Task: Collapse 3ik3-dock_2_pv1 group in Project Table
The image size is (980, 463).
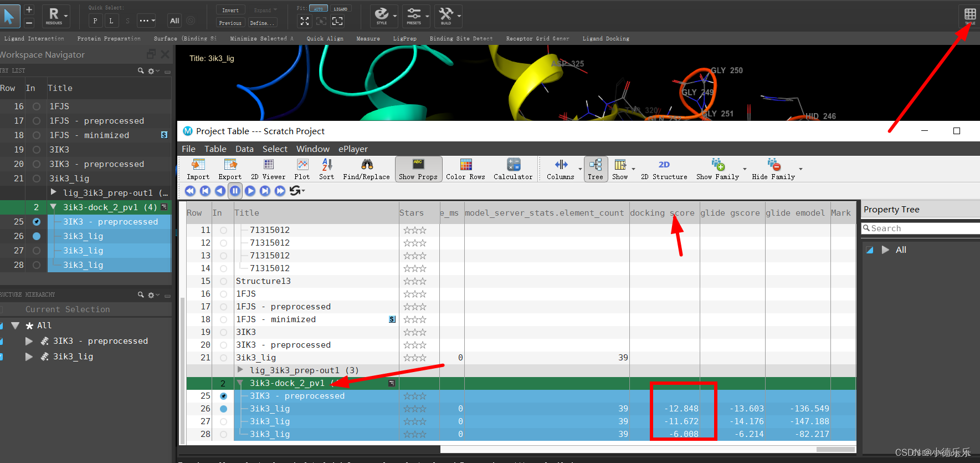Action: (x=240, y=383)
